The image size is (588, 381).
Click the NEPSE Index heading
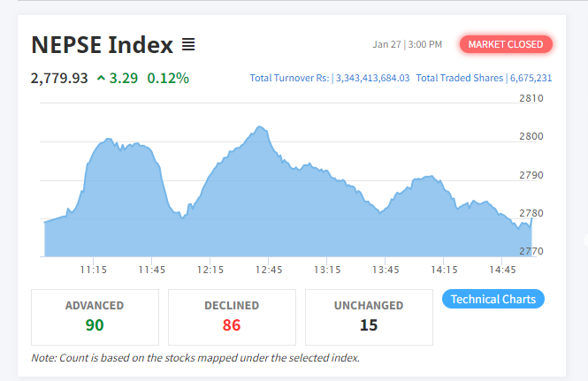(x=102, y=44)
